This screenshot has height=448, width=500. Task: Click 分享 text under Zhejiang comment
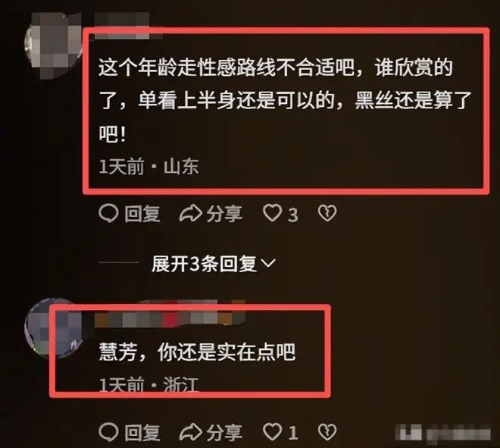point(224,432)
